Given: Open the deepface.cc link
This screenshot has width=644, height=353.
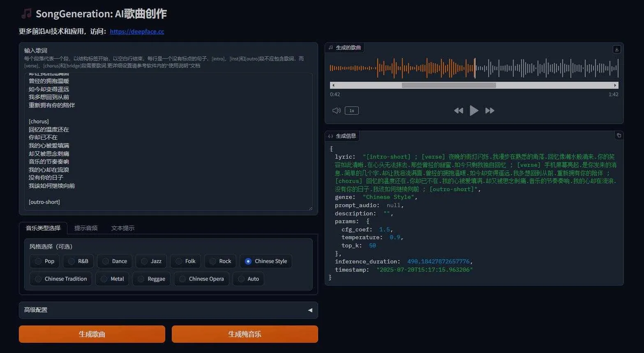Looking at the screenshot, I should tap(137, 32).
